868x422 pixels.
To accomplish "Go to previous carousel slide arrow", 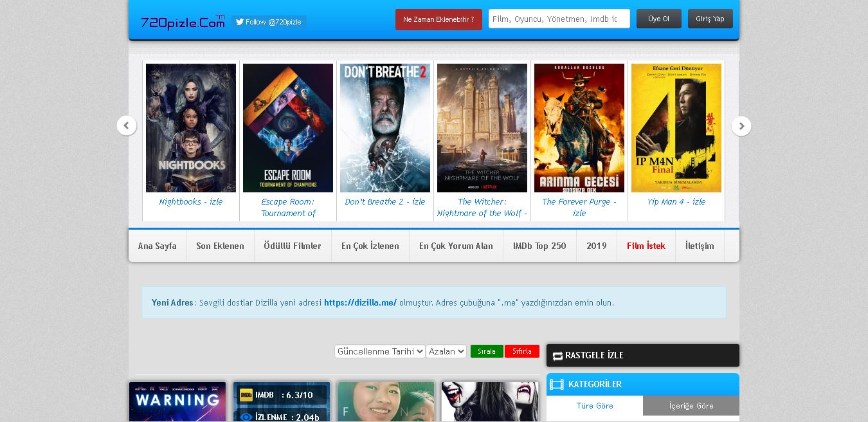I will pos(127,125).
